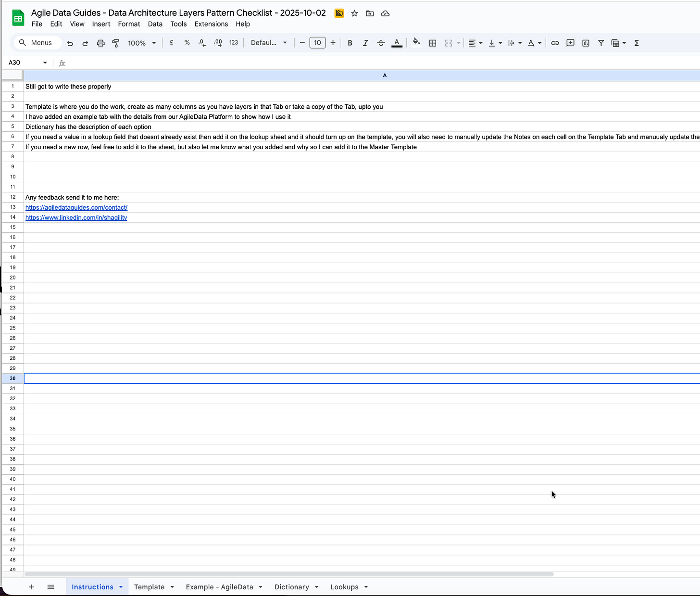Increase decimal places icon
This screenshot has width=700, height=596.
(x=218, y=43)
